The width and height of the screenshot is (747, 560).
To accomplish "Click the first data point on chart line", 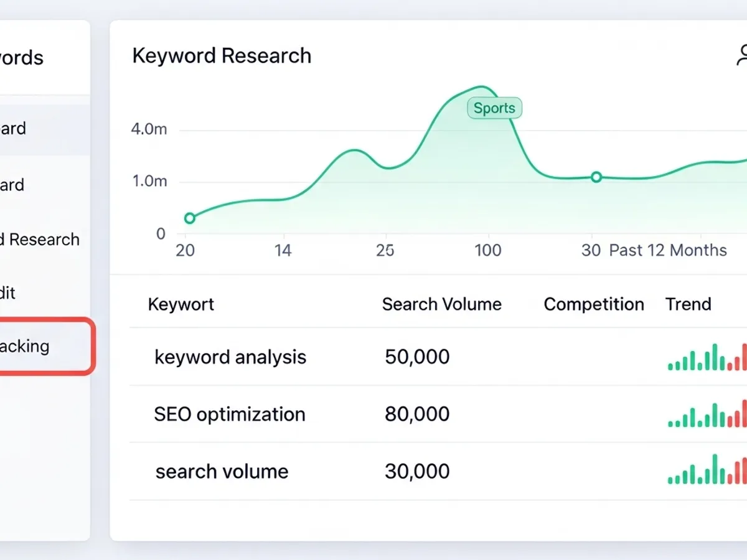I will [190, 218].
